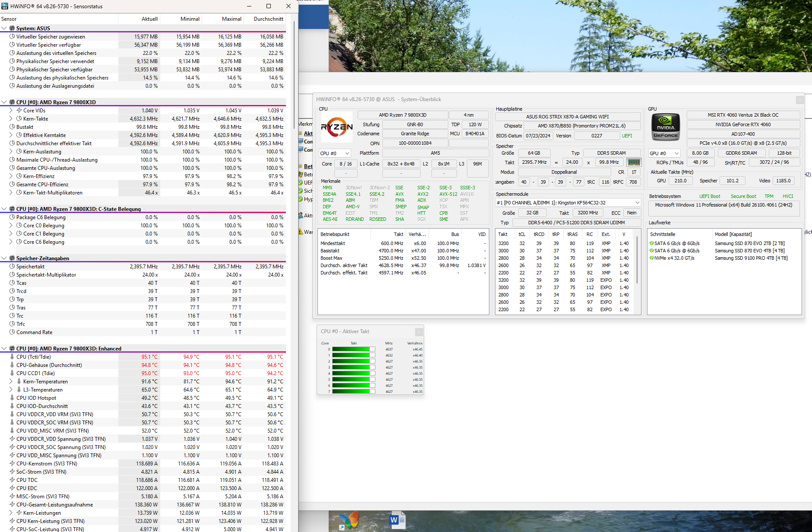Screen dimensions: 812x532
Task: Collapse the Ryzen 7 9800X3D Enhanced group
Action: [x=4, y=349]
